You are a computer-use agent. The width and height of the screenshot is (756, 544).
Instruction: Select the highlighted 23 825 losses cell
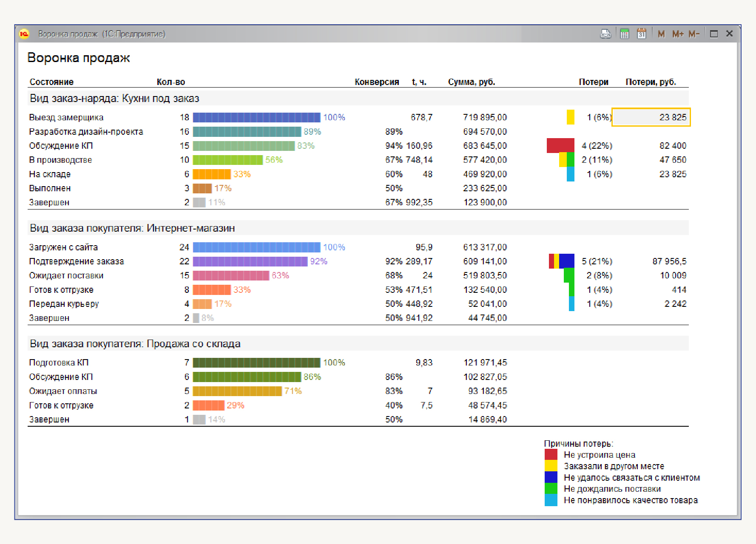pos(651,117)
